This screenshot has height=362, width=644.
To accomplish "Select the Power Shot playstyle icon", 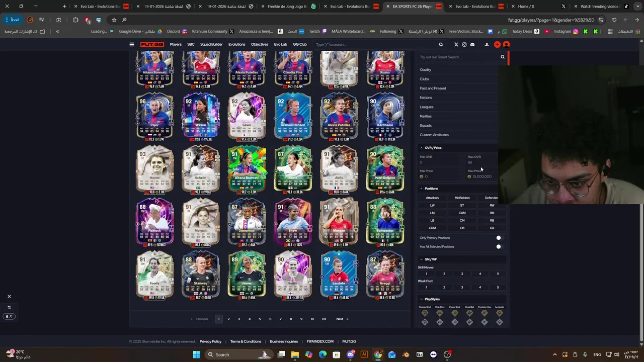I will tap(455, 313).
